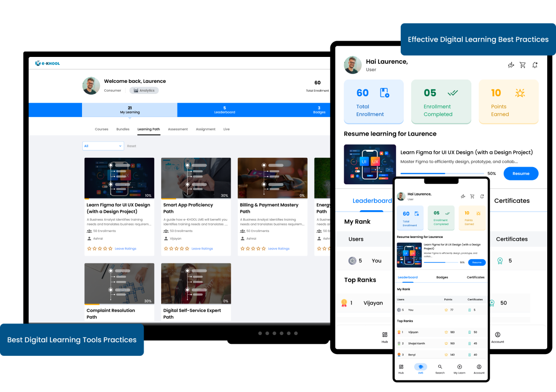The width and height of the screenshot is (556, 392).
Task: Open Account in the tablet bottom bar
Action: tap(498, 337)
